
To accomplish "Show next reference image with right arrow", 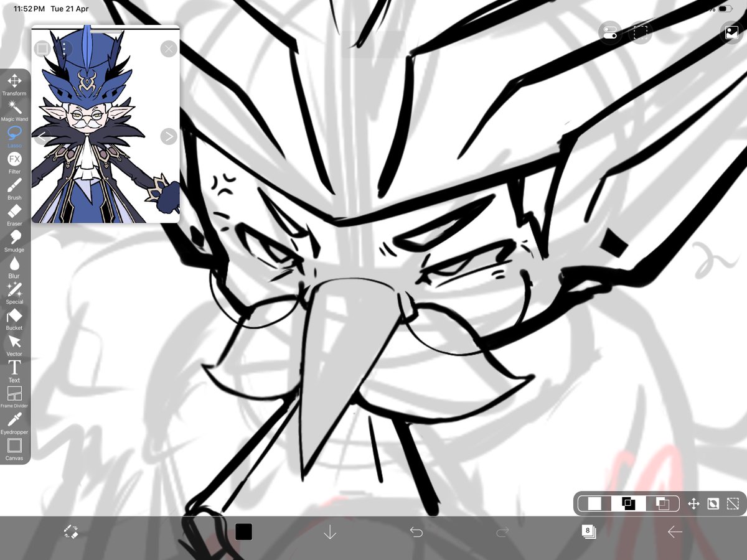I will (x=169, y=136).
